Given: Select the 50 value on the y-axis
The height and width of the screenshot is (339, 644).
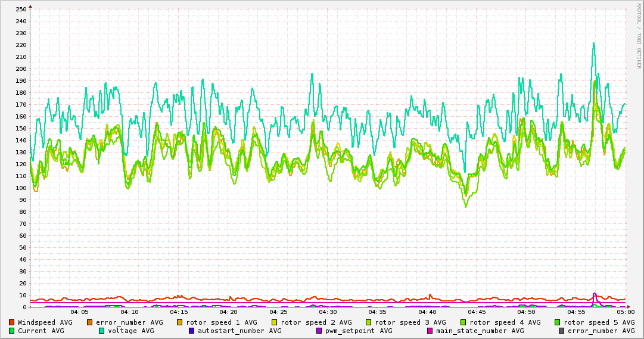Looking at the screenshot, I should click(x=23, y=248).
